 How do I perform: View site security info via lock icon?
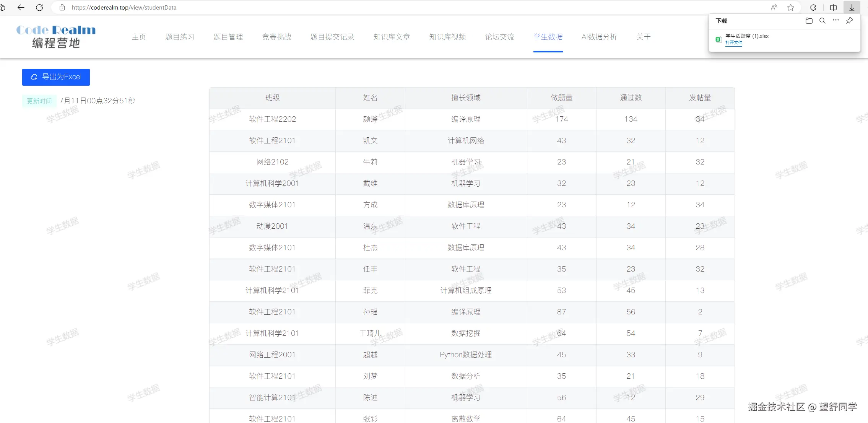(x=62, y=7)
